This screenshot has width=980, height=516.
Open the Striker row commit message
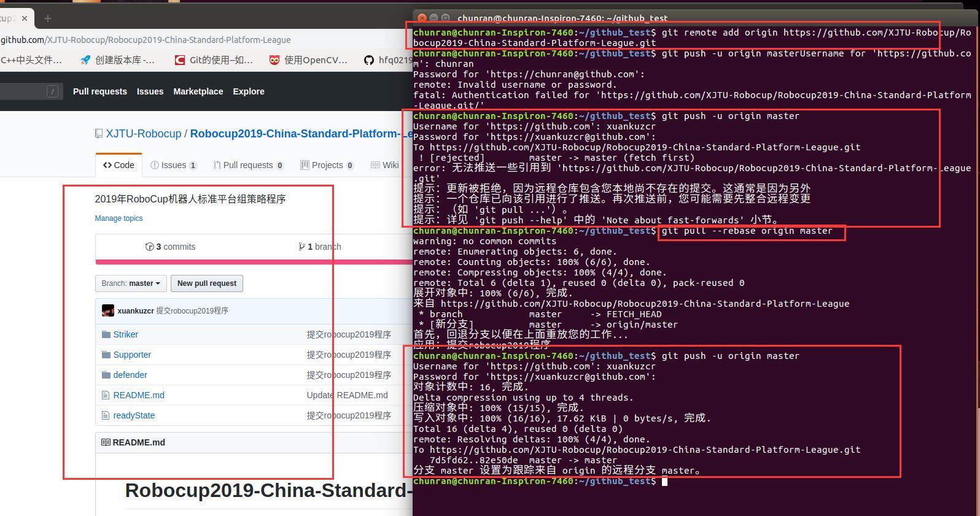tap(349, 334)
